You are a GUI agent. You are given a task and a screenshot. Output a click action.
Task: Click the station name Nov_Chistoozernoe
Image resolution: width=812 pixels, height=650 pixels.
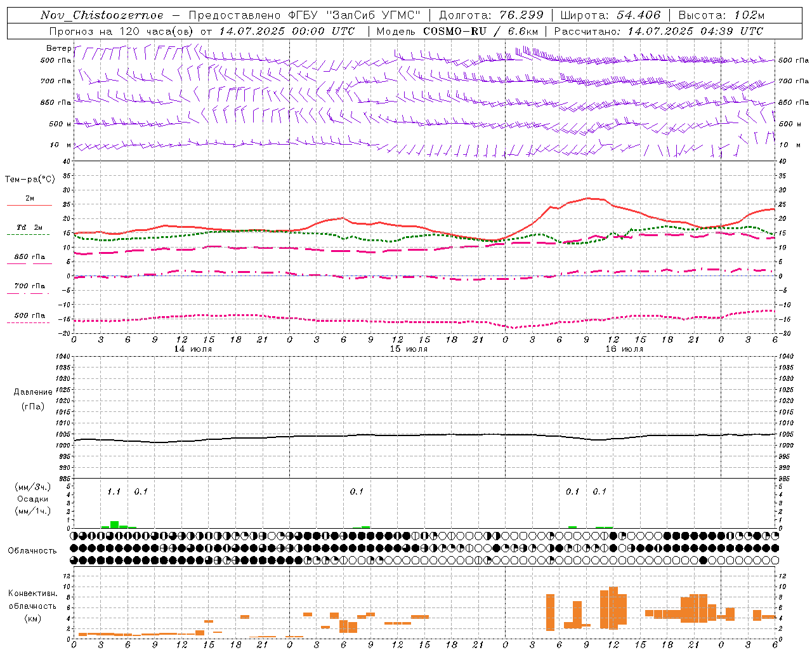[x=101, y=15]
